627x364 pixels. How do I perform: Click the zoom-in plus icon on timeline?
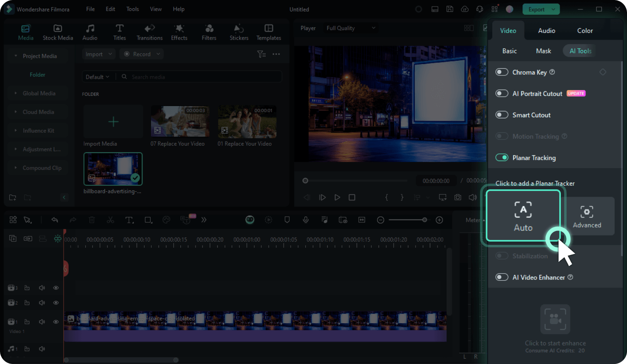[x=439, y=220]
